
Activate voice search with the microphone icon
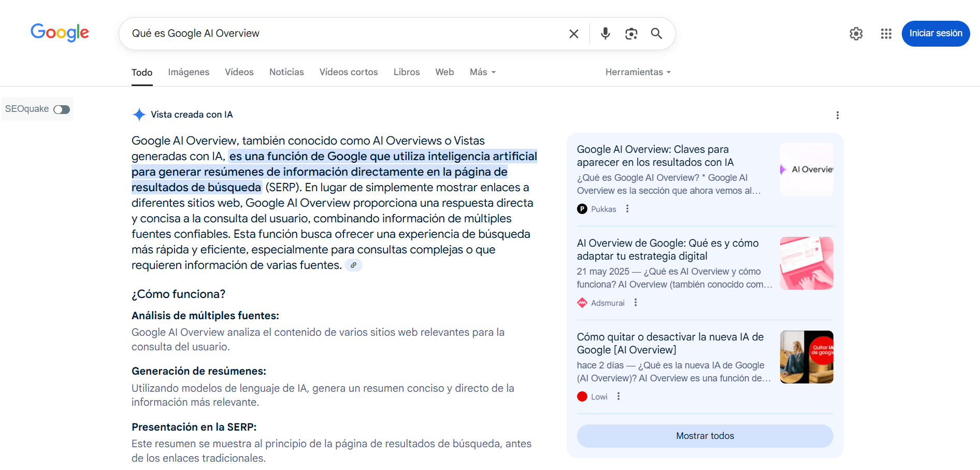(604, 33)
